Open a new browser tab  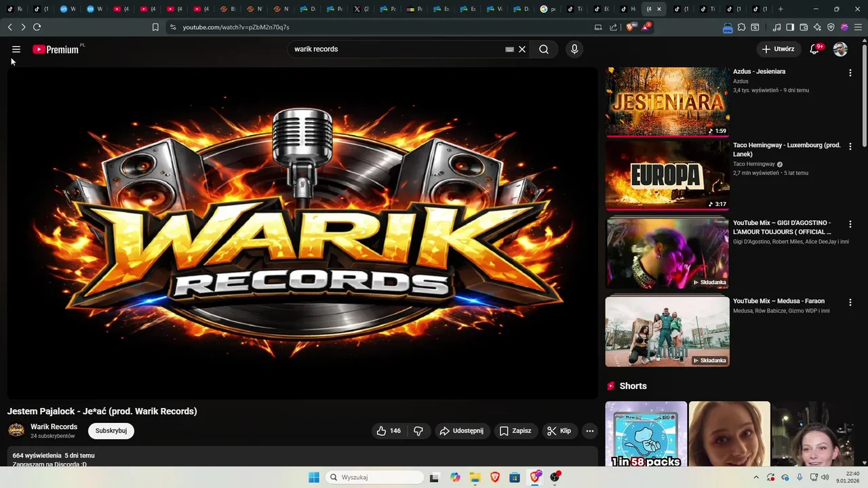click(x=781, y=9)
